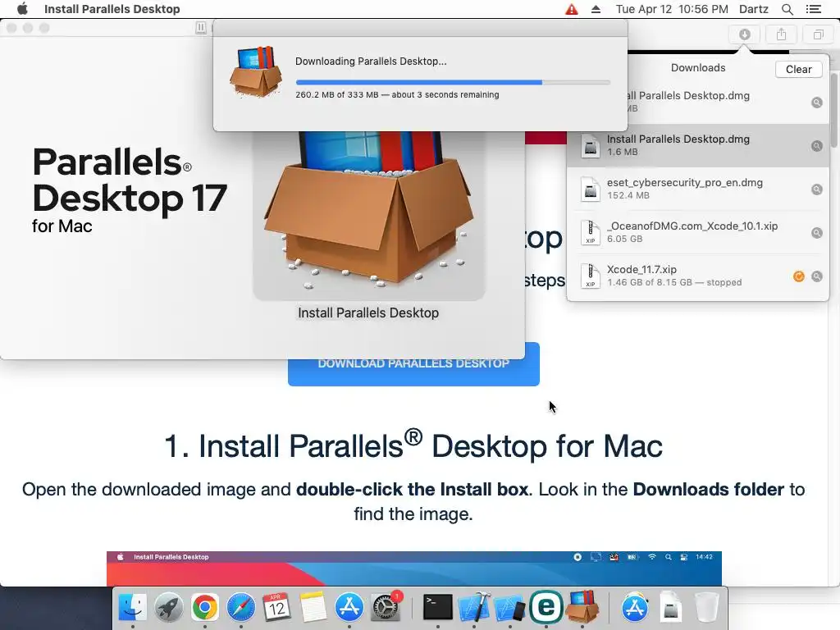Viewport: 840px width, 630px height.
Task: Open Terminal from the Dock
Action: pos(438,608)
